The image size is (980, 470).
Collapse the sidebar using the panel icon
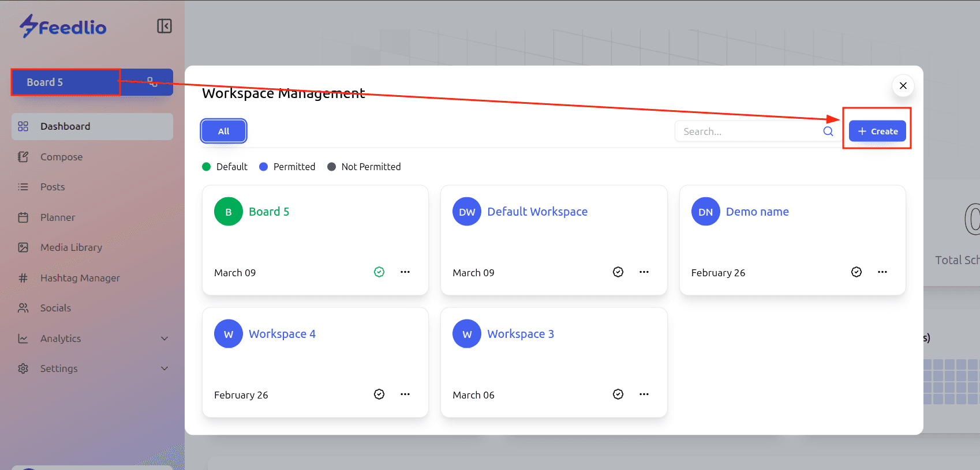coord(164,26)
